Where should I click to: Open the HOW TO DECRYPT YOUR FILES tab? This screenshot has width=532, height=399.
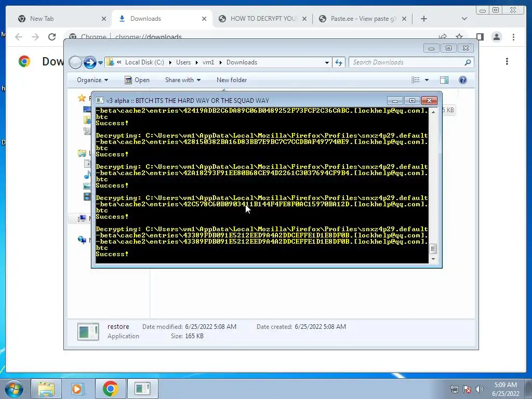(x=262, y=19)
